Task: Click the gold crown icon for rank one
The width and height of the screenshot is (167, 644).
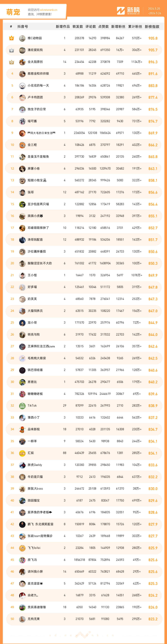Action: coord(11,38)
